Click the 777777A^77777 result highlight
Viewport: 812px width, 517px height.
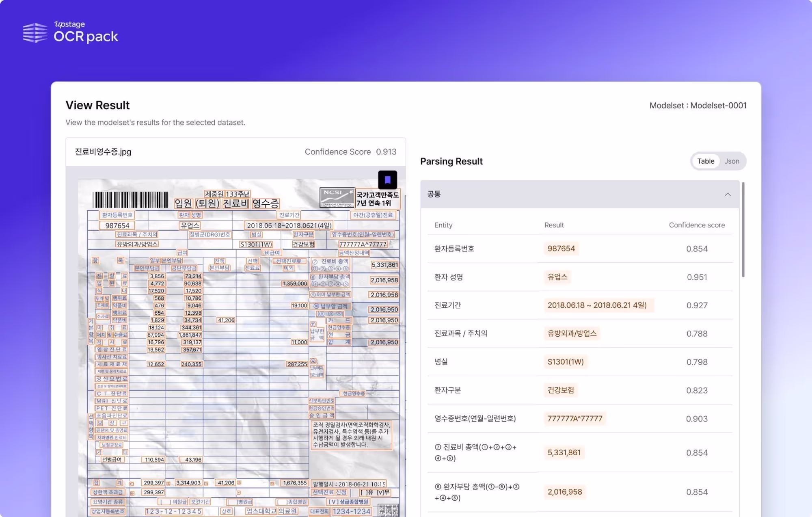(574, 418)
